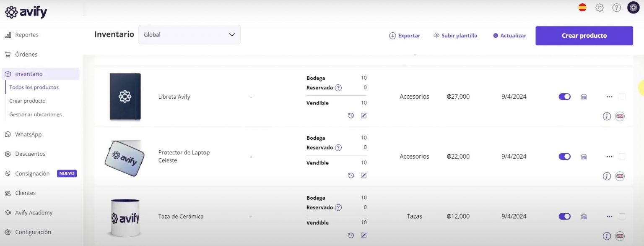This screenshot has width=644, height=246.
Task: Click the Spanish flag language icon
Action: [x=582, y=7]
